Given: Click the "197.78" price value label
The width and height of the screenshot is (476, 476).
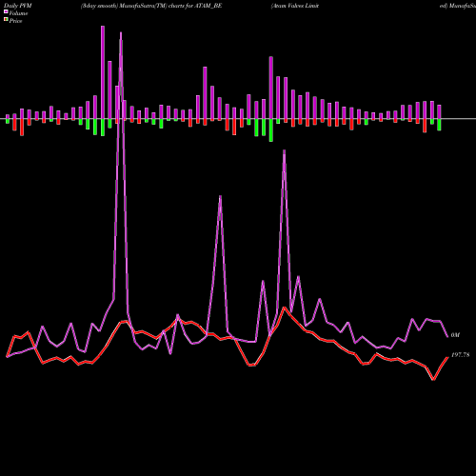Looking at the screenshot, I should tap(460, 355).
